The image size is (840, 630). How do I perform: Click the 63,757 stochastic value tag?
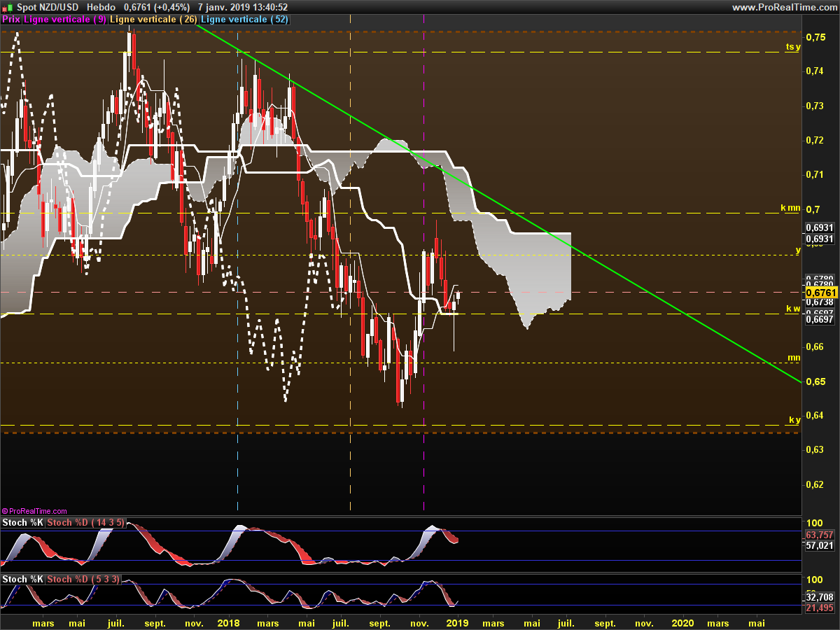819,535
